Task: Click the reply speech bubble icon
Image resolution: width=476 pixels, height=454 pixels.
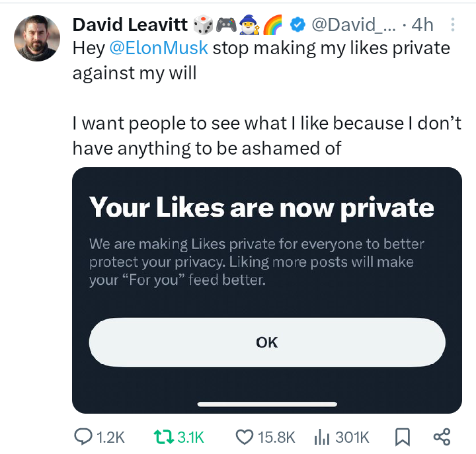Action: click(x=83, y=437)
